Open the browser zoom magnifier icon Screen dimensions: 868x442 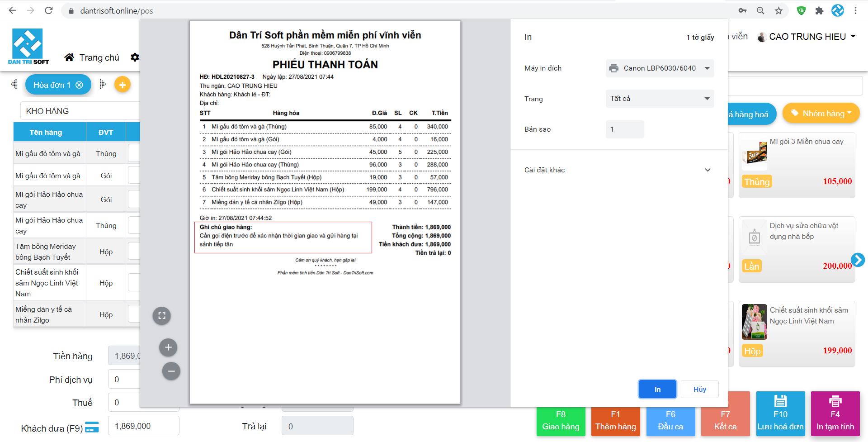click(760, 10)
